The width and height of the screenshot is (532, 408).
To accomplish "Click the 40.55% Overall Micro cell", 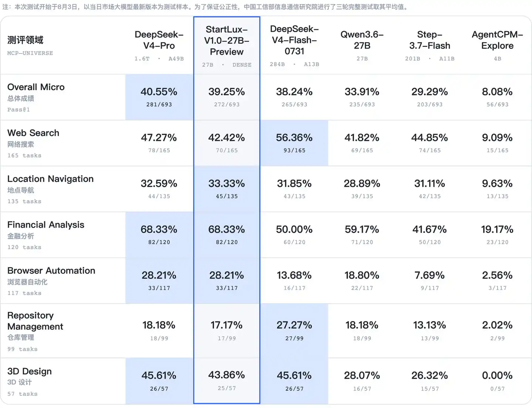I will coord(159,97).
